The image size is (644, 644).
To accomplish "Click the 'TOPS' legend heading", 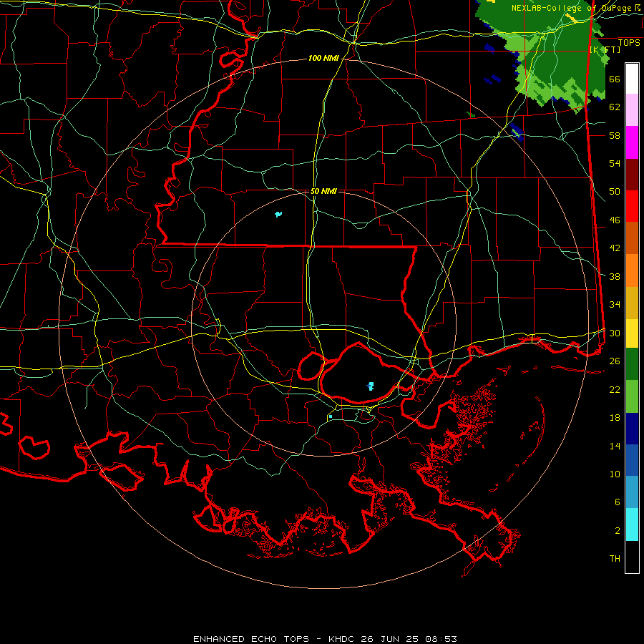I will tap(629, 42).
